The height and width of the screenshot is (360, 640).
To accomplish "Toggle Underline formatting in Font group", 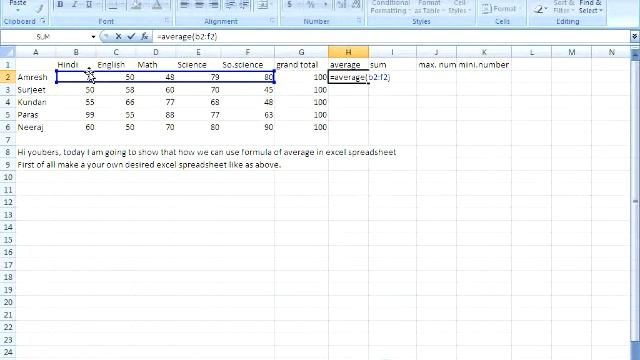I will pos(88,5).
